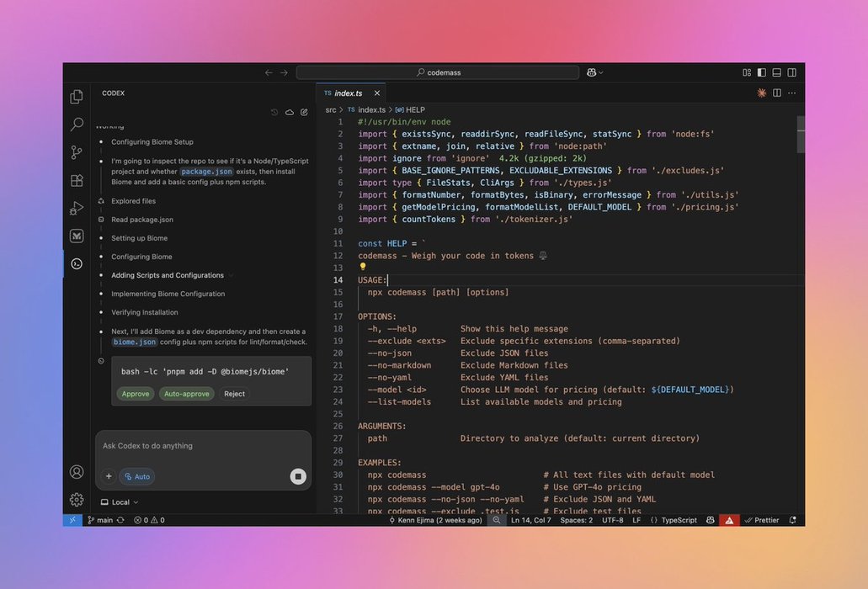
Task: Select src in the breadcrumb
Action: pyautogui.click(x=331, y=110)
